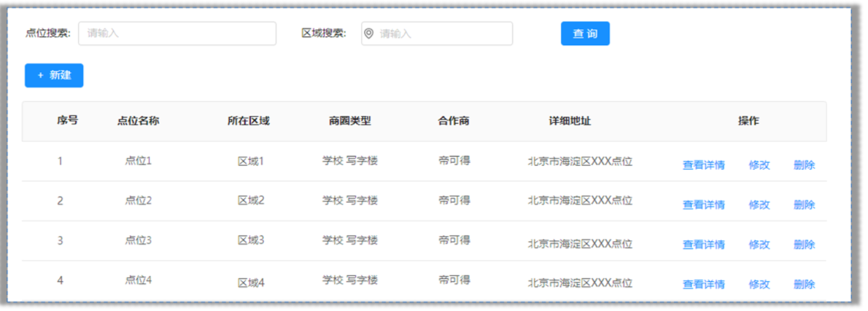
Task: Click the 操作 column header
Action: point(748,121)
